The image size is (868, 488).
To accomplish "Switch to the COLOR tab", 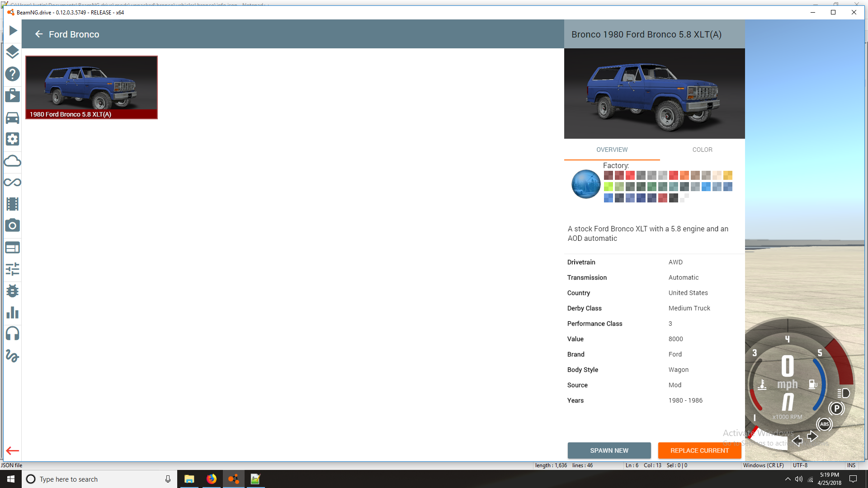I will click(x=702, y=150).
